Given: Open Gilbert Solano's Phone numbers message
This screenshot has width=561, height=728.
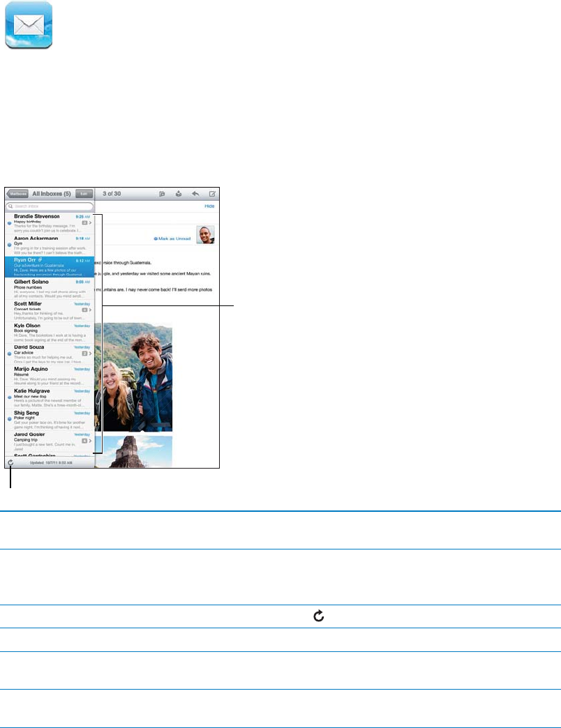Looking at the screenshot, I should tap(50, 289).
